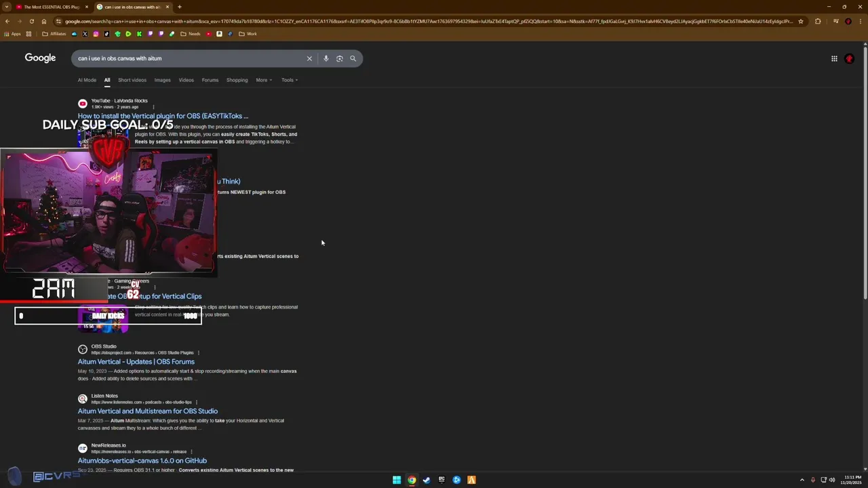This screenshot has height=488, width=868.
Task: View site information icon in address bar
Action: click(58, 21)
